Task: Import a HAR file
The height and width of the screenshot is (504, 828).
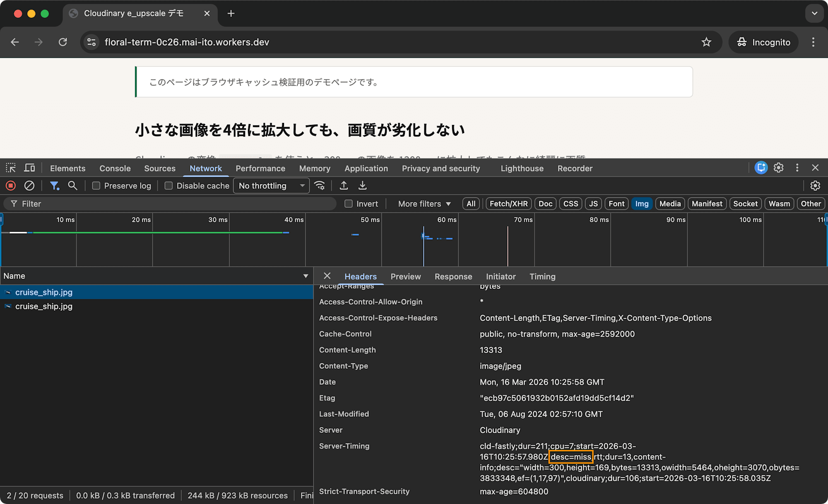Action: (344, 185)
